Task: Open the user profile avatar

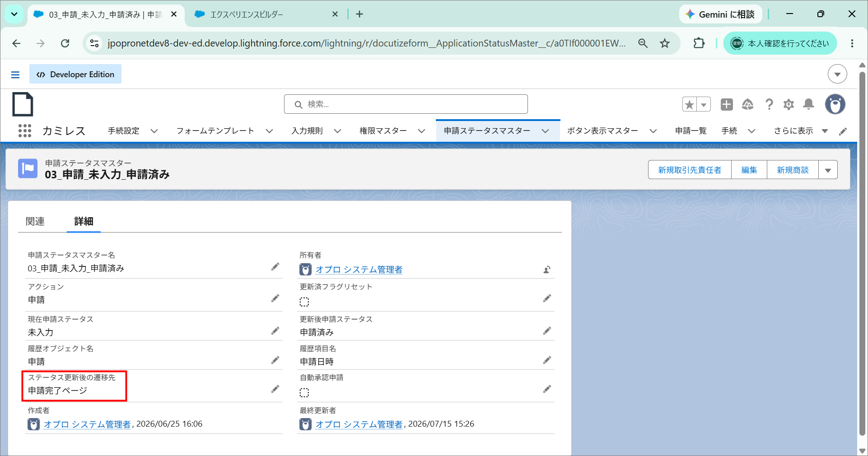Action: click(x=835, y=104)
